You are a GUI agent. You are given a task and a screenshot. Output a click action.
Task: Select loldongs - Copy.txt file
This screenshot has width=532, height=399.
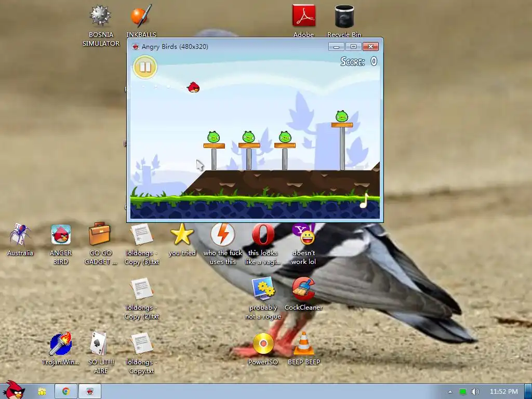(142, 353)
